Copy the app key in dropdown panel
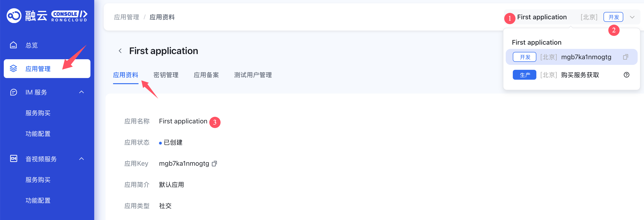Screen dimensions: 644x220 click(x=625, y=57)
